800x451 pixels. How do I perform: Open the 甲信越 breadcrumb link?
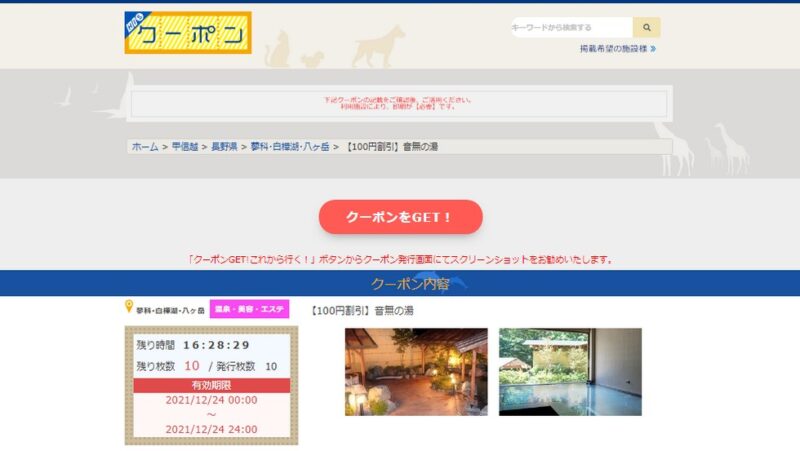click(185, 147)
